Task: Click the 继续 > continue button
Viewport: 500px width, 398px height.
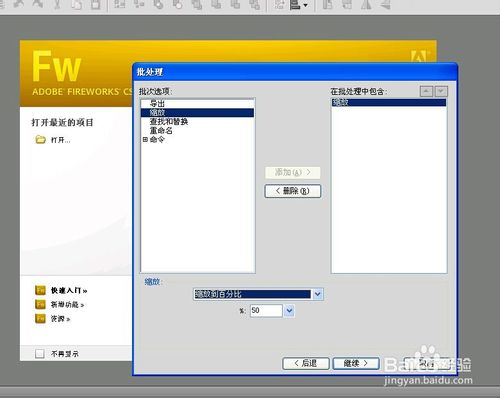Action: click(x=356, y=363)
